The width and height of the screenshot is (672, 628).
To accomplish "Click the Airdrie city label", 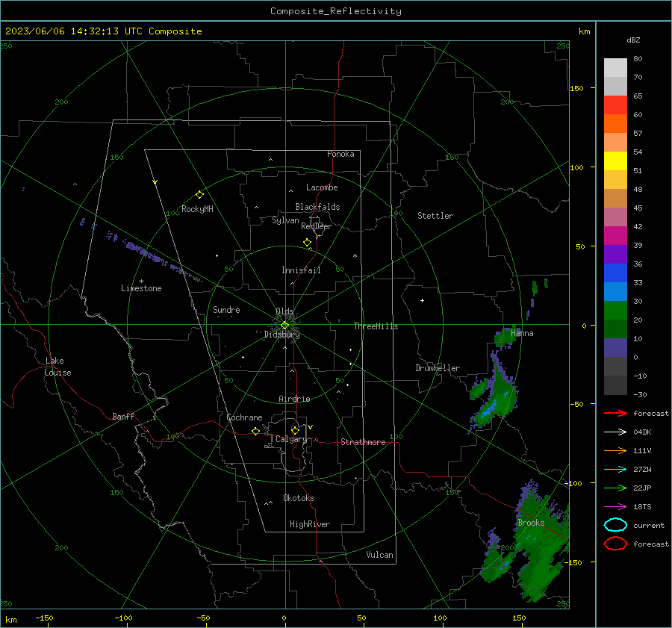I will [294, 399].
